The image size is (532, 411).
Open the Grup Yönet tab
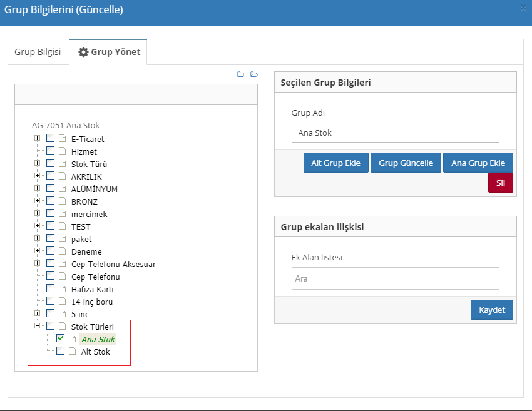point(108,52)
